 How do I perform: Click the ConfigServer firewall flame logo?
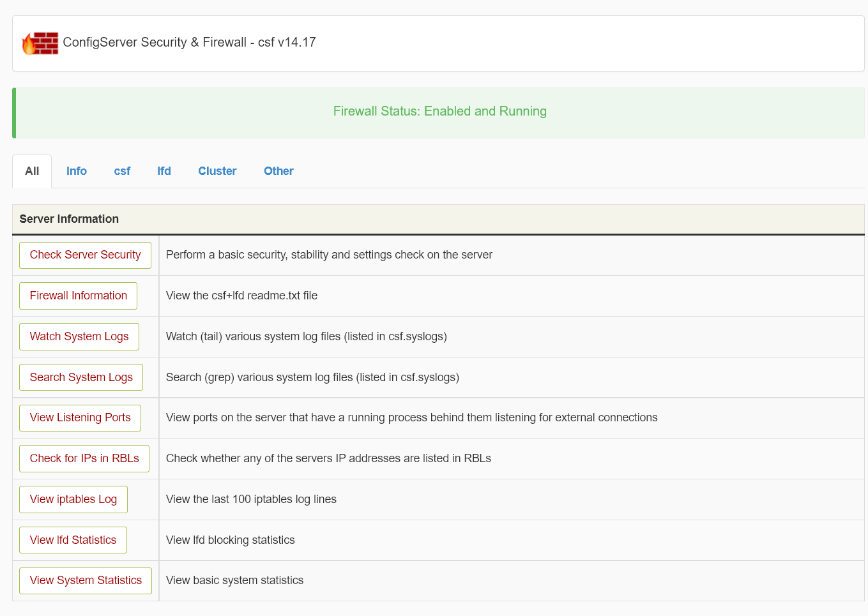40,42
